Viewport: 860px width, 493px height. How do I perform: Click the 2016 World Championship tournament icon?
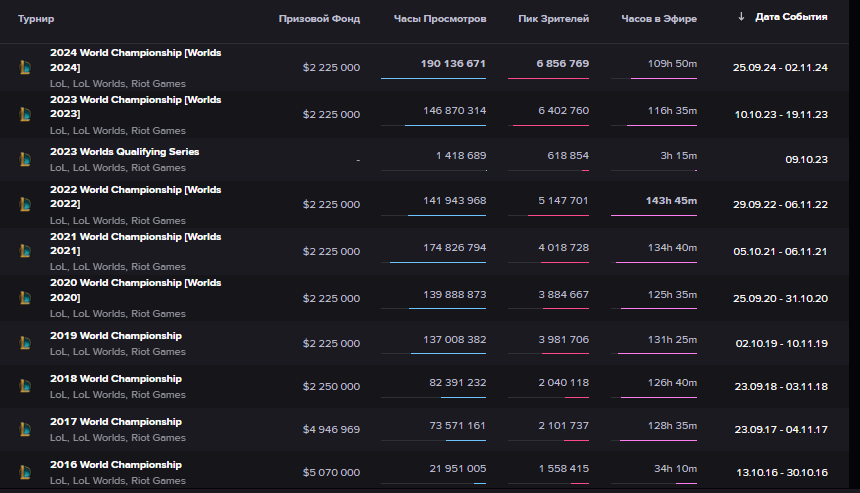tap(25, 472)
